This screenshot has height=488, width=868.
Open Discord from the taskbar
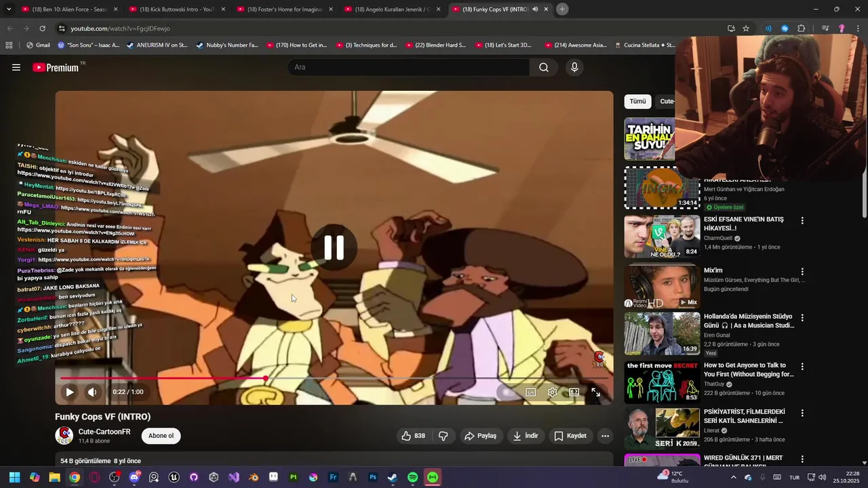click(134, 477)
